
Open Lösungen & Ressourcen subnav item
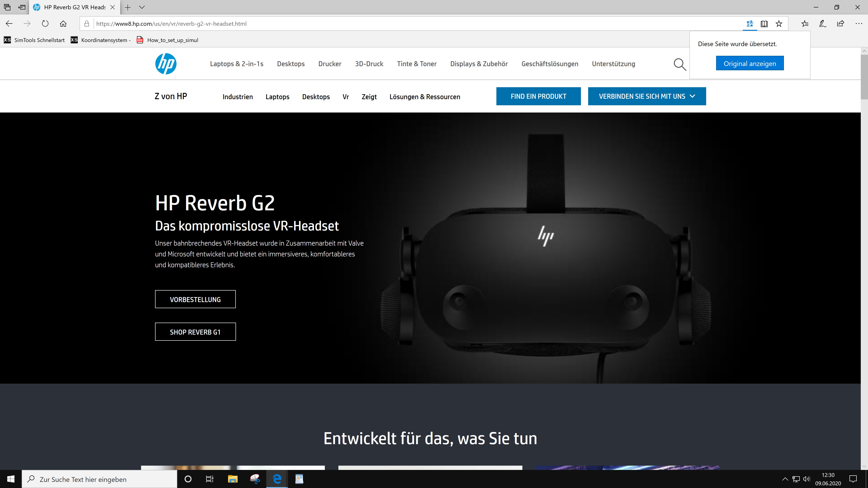(425, 97)
